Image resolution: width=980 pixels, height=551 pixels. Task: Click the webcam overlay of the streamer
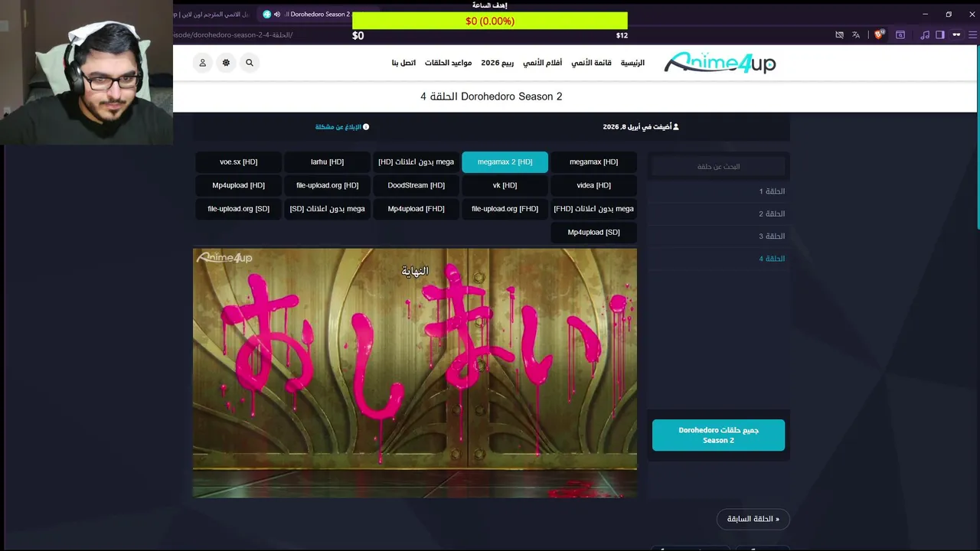(86, 72)
